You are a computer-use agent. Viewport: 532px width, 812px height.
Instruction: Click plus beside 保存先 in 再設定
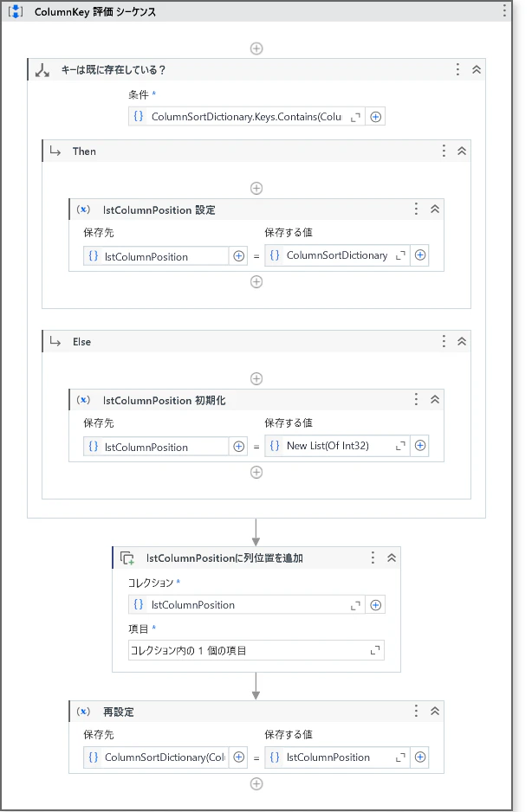238,757
